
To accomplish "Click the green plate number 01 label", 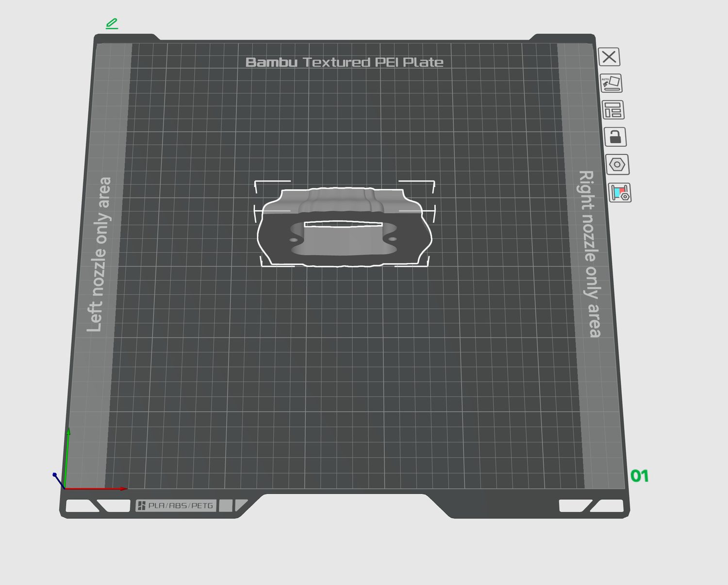I will pyautogui.click(x=640, y=476).
